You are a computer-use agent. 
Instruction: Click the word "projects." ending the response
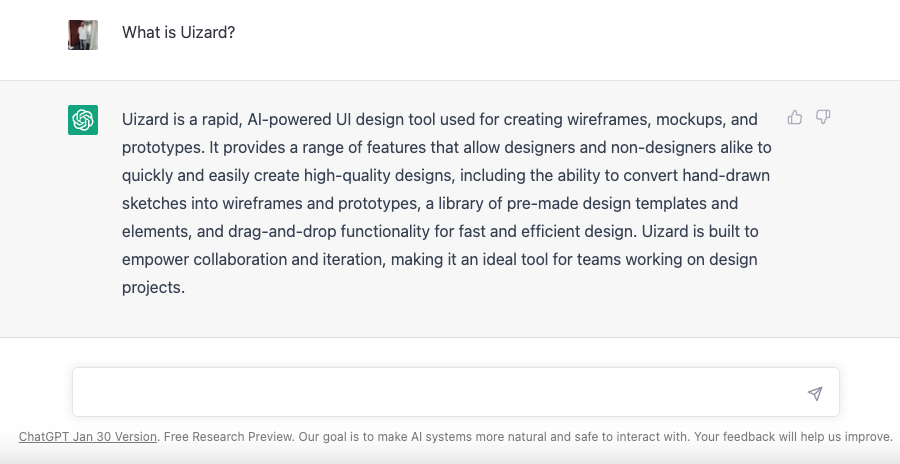click(x=153, y=288)
